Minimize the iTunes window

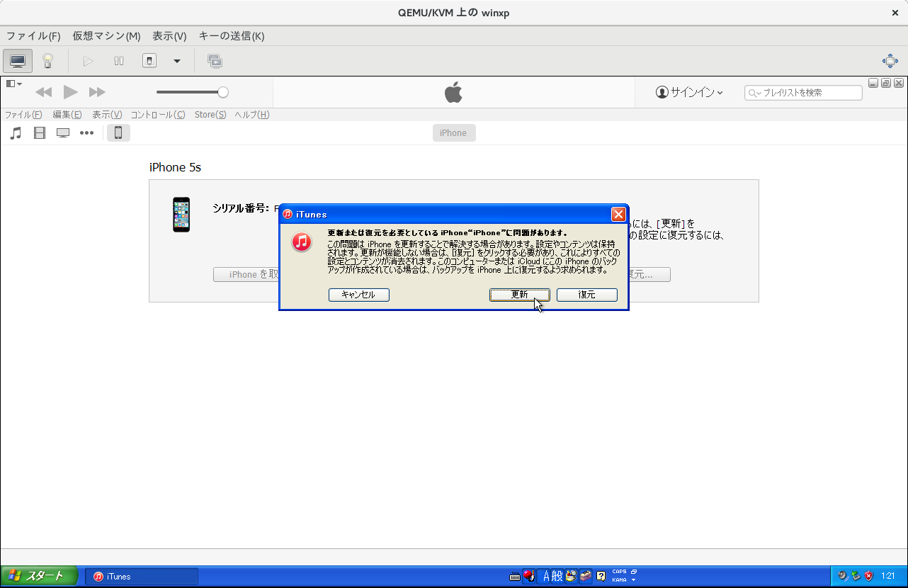pyautogui.click(x=873, y=83)
